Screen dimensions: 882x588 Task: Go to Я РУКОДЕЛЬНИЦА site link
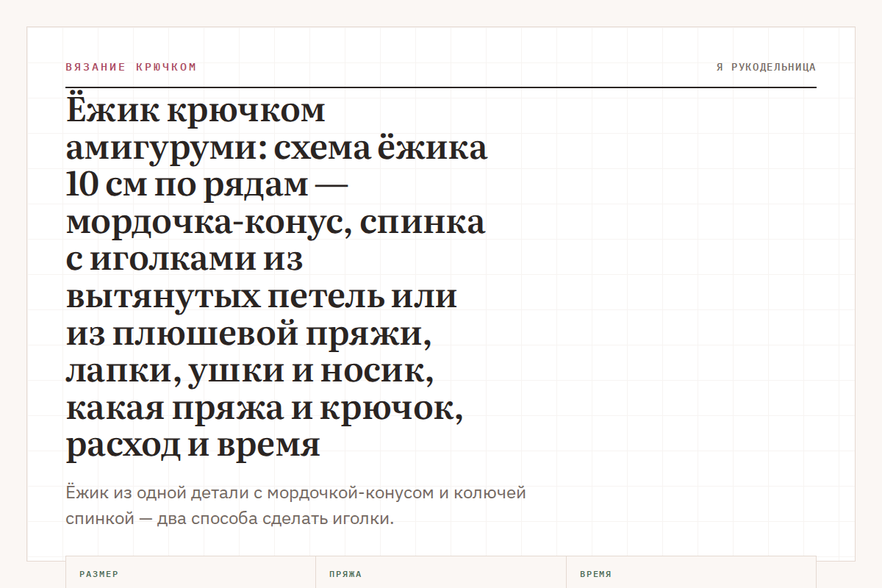(766, 67)
